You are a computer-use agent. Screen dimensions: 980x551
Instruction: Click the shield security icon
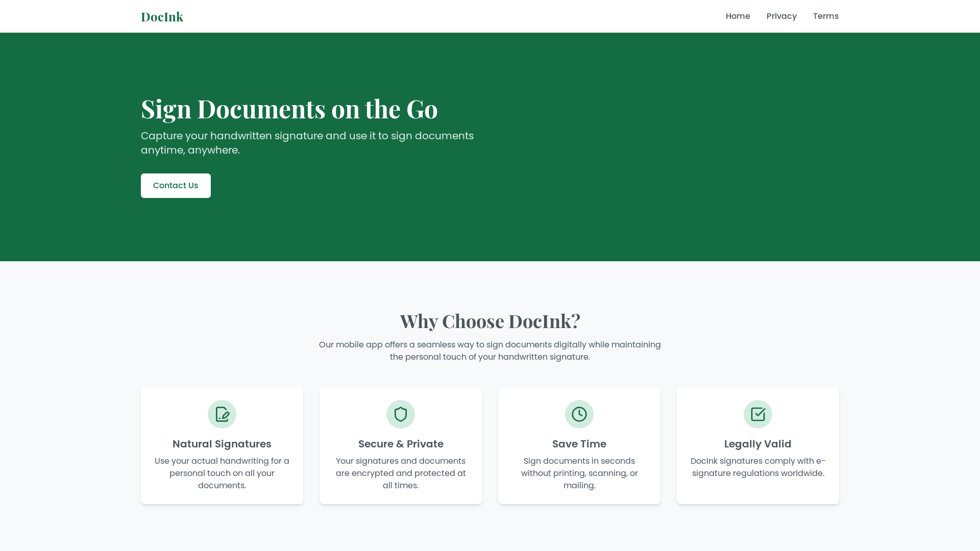[401, 414]
